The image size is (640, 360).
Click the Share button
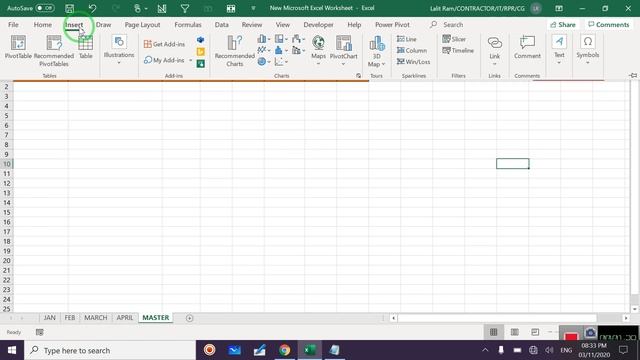click(x=563, y=24)
